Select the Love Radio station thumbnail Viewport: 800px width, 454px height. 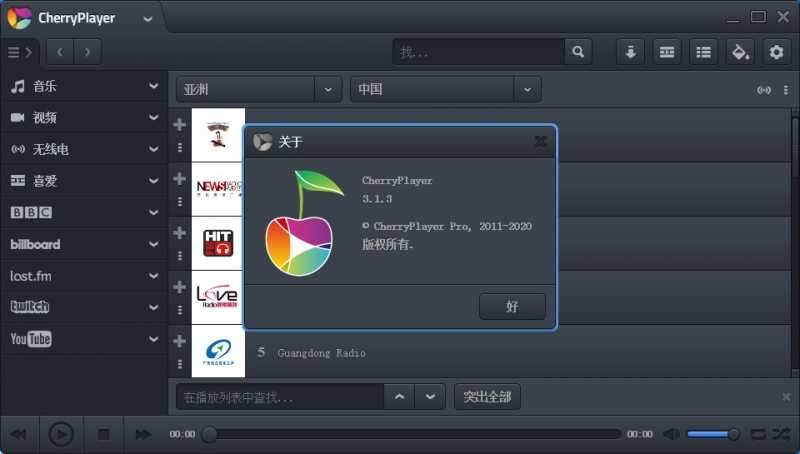218,297
